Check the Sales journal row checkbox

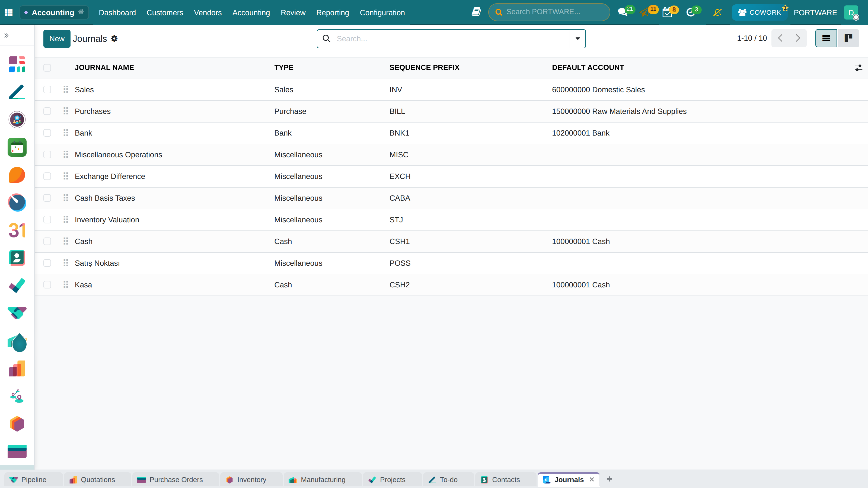point(47,89)
